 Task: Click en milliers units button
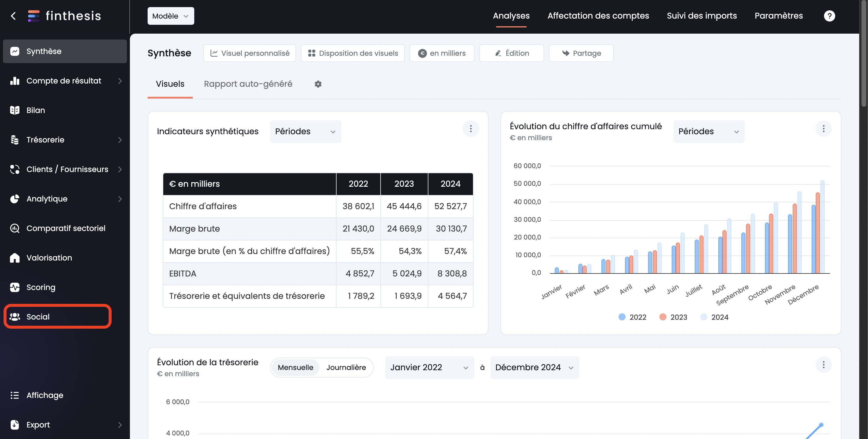point(442,53)
